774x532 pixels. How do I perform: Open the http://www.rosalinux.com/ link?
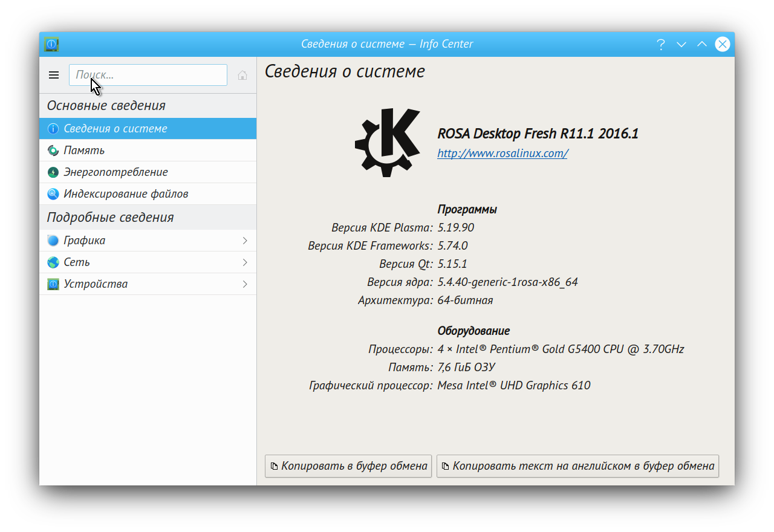coord(502,154)
